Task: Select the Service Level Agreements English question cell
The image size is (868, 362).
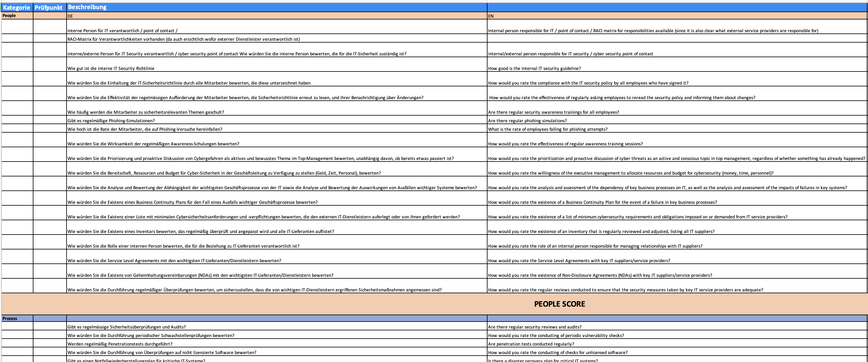Action: click(579, 261)
